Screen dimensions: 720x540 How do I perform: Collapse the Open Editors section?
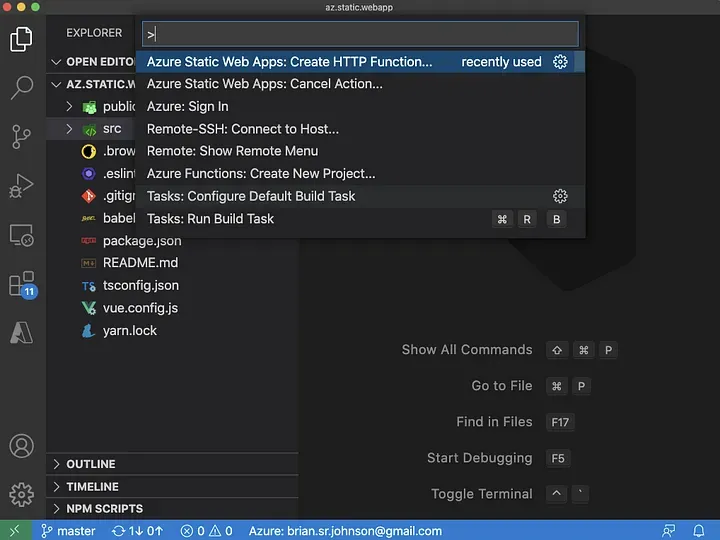(x=92, y=62)
